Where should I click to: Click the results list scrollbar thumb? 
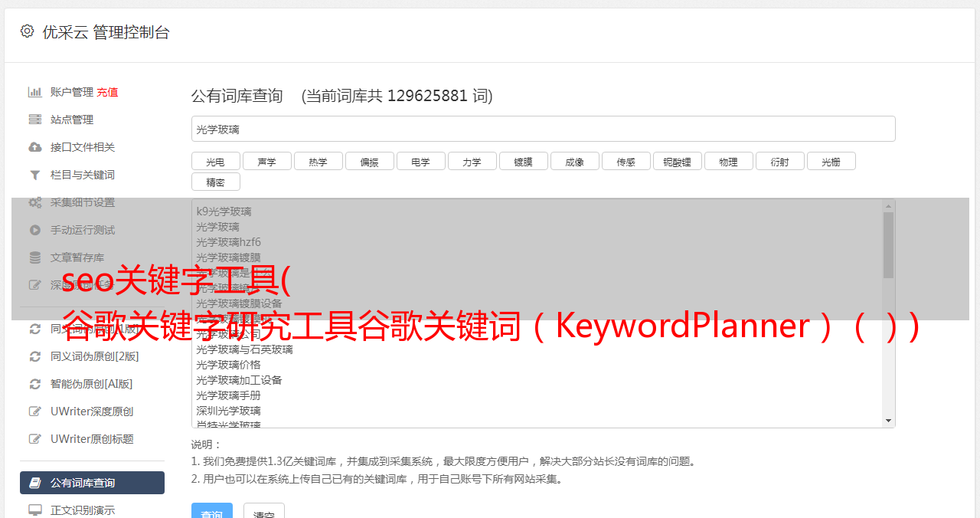point(888,245)
